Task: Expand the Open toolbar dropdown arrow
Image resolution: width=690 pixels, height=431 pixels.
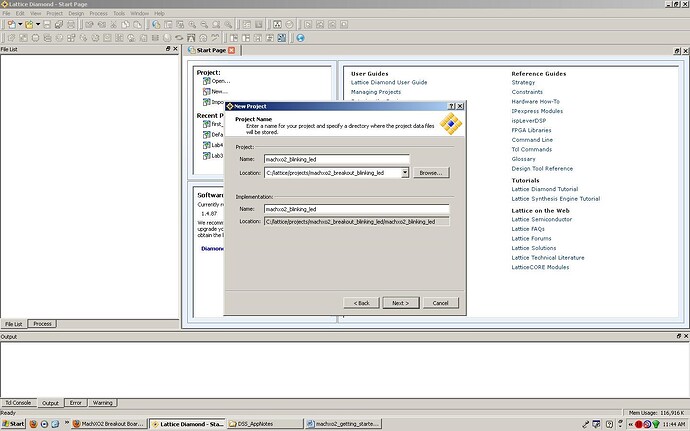Action: click(x=38, y=25)
